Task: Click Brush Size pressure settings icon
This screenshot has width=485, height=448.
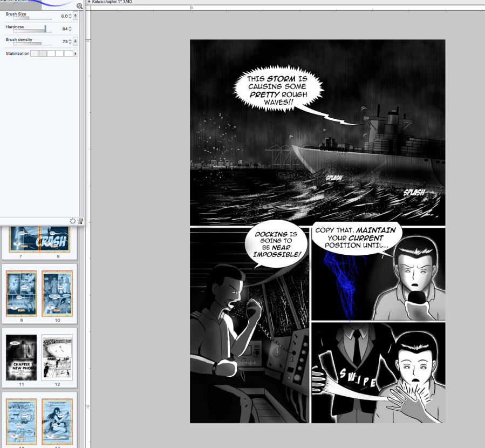Action: click(x=76, y=16)
